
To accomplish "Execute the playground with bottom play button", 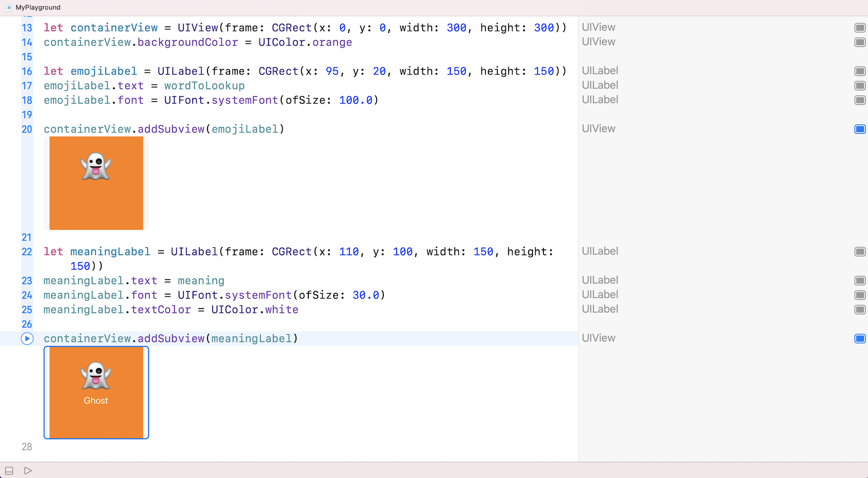I will tap(28, 470).
